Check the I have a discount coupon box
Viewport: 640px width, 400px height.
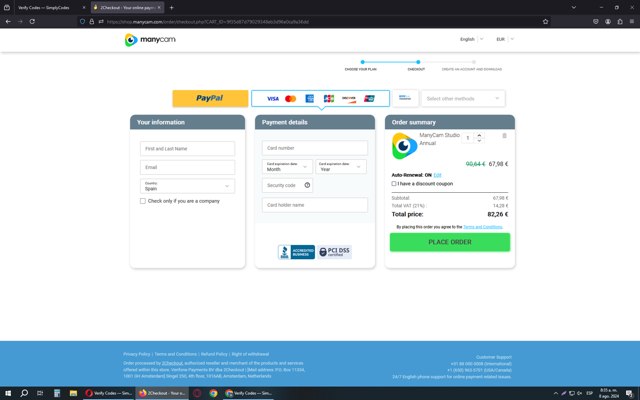click(394, 184)
